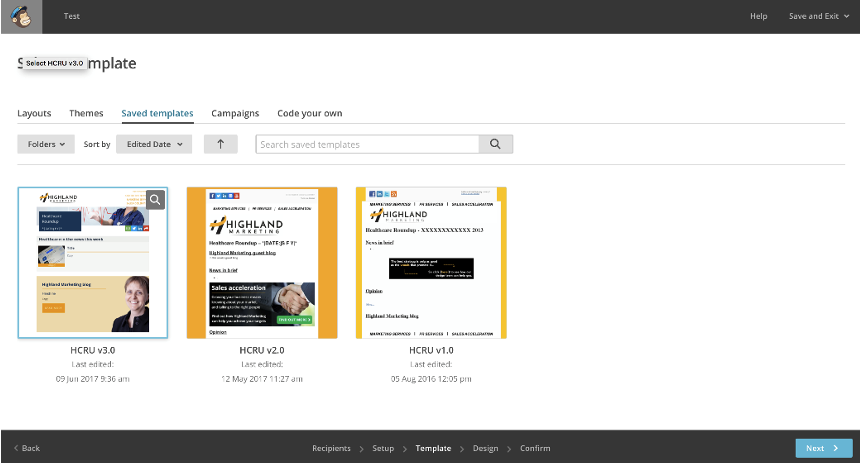The image size is (860, 463).
Task: Click the magnifier preview icon on HCRU v3.0
Action: pos(156,199)
